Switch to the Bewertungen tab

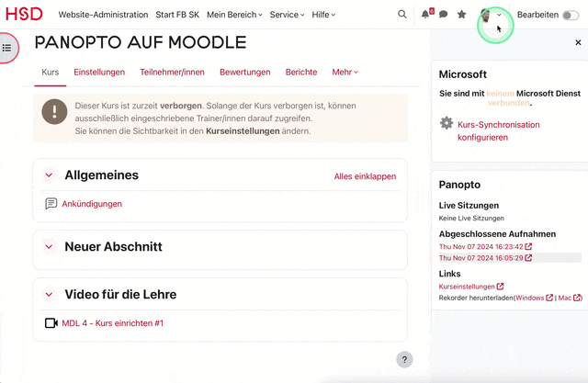pos(244,72)
